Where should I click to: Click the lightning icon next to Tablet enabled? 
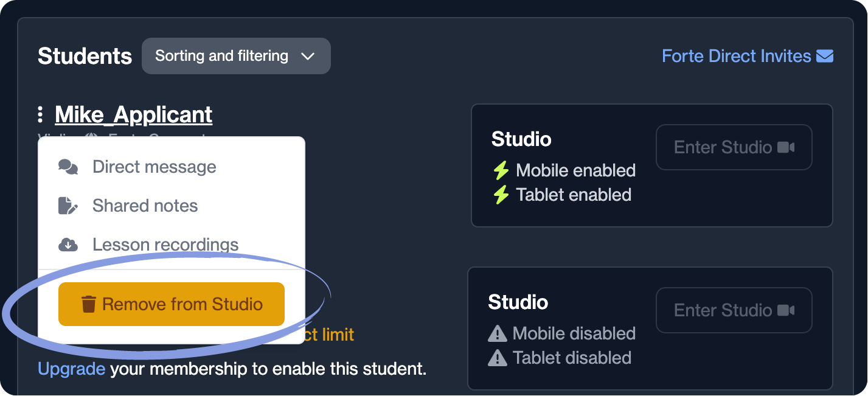coord(501,195)
